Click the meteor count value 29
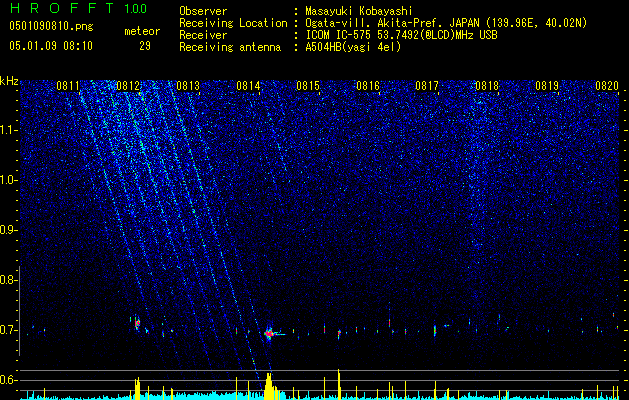Screen dimensions: 629x400 click(x=145, y=46)
